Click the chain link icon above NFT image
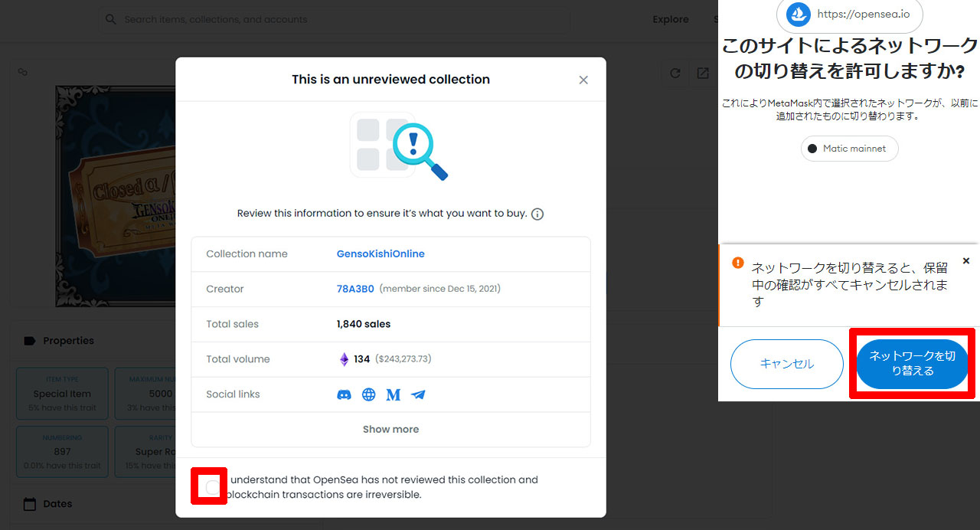The image size is (980, 530). pos(23,72)
